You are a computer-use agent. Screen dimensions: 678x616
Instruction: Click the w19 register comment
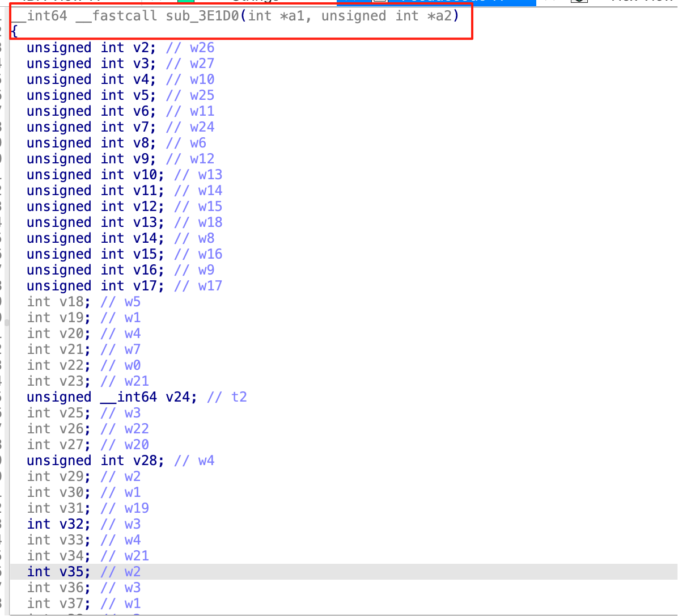[137, 509]
